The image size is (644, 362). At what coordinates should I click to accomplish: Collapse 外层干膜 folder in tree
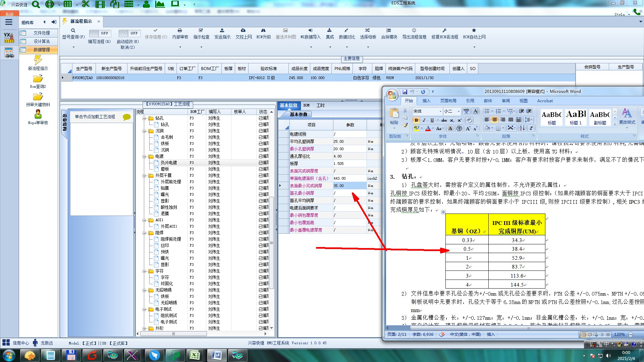(144, 176)
